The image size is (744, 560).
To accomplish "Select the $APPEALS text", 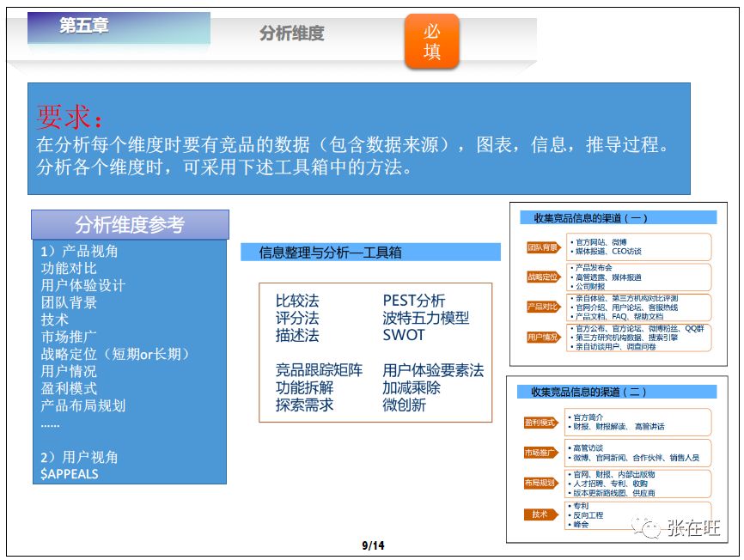I will click(70, 474).
